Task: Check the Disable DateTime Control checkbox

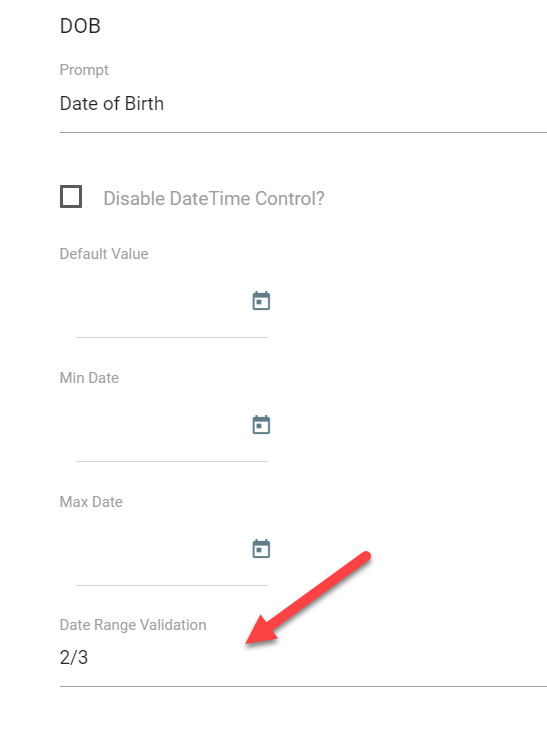Action: (x=71, y=197)
